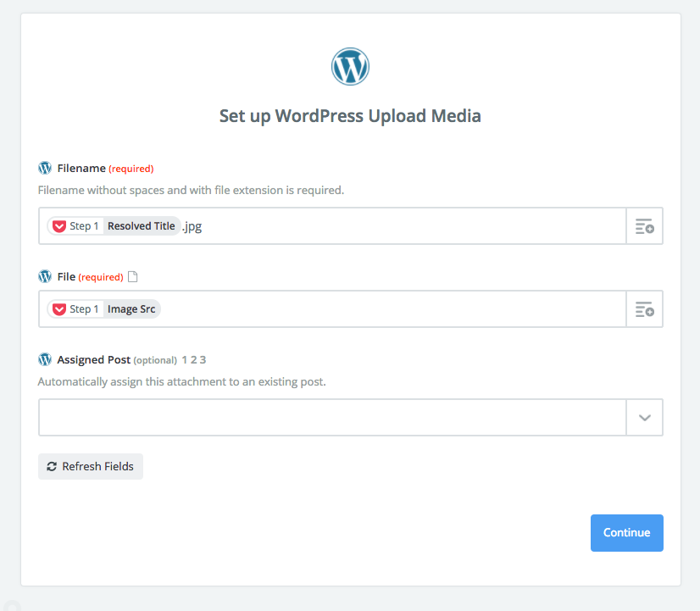The width and height of the screenshot is (700, 611).
Task: Click the refresh arrows icon in Refresh Fields
Action: point(52,466)
